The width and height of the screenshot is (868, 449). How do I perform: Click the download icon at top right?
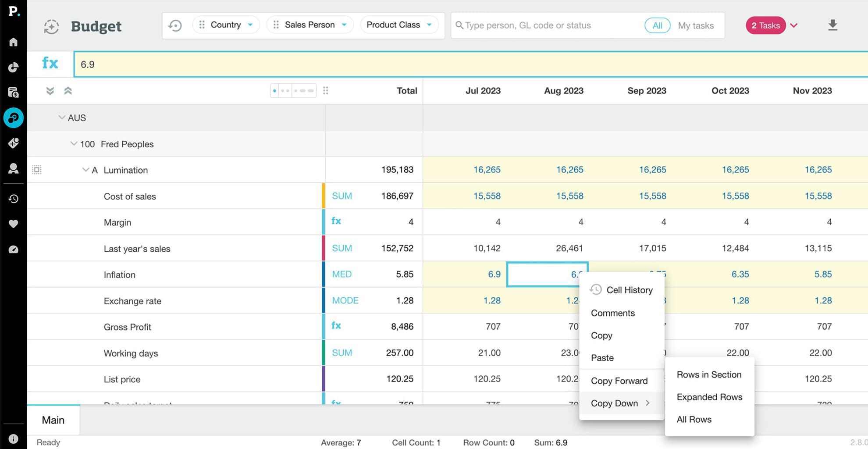point(832,25)
